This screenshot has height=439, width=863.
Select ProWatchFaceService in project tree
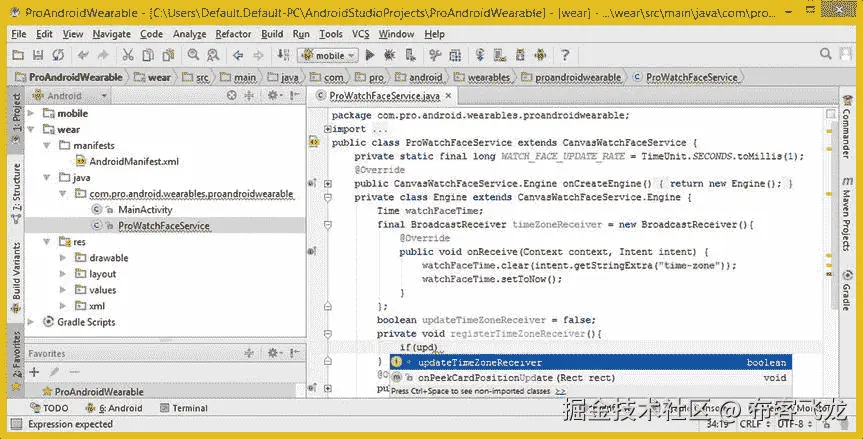point(151,226)
